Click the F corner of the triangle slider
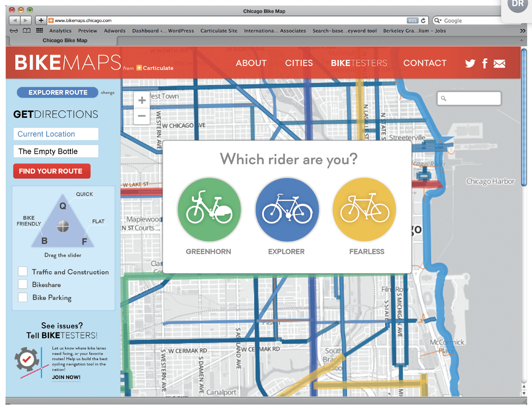The height and width of the screenshot is (410, 532). (x=84, y=242)
